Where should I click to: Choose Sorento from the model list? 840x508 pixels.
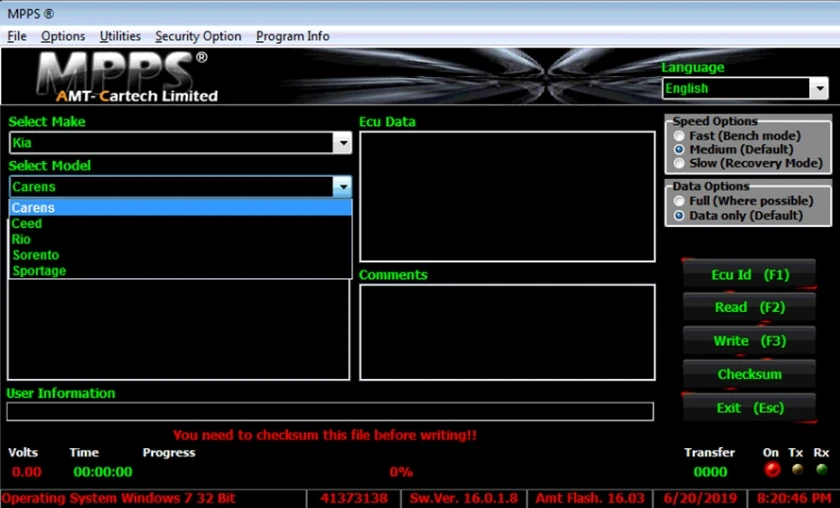click(181, 255)
